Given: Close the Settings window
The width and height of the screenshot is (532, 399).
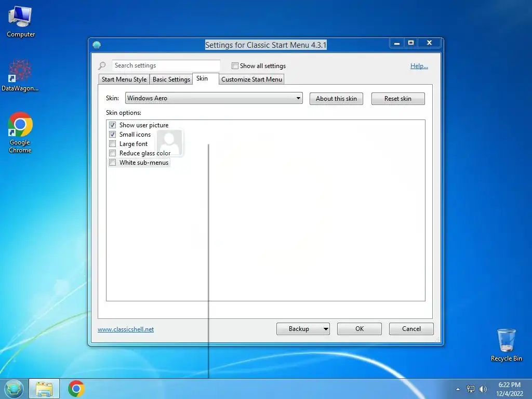Looking at the screenshot, I should (x=429, y=43).
